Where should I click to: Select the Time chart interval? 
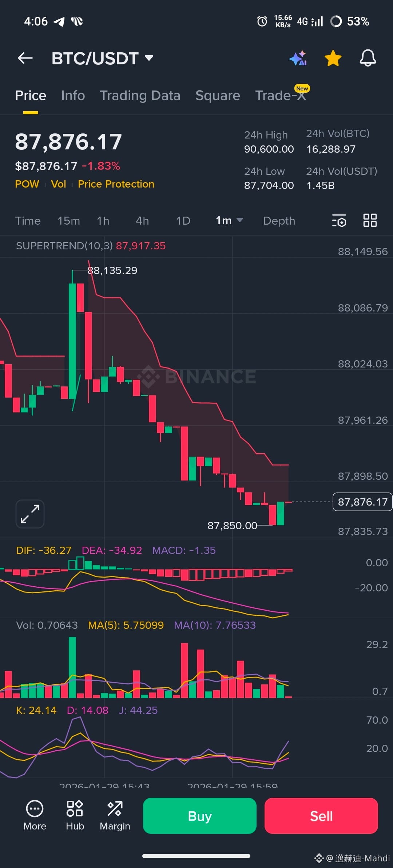point(28,221)
